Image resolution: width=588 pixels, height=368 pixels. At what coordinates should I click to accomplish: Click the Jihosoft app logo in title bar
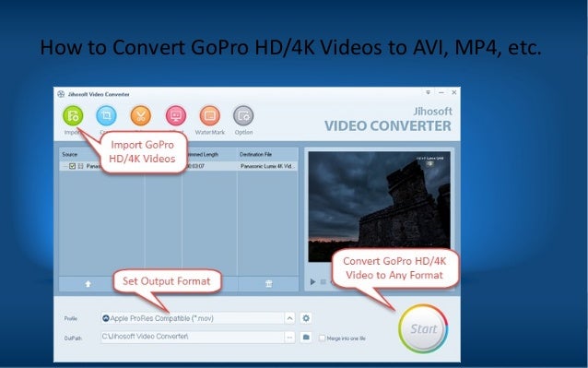pyautogui.click(x=61, y=94)
